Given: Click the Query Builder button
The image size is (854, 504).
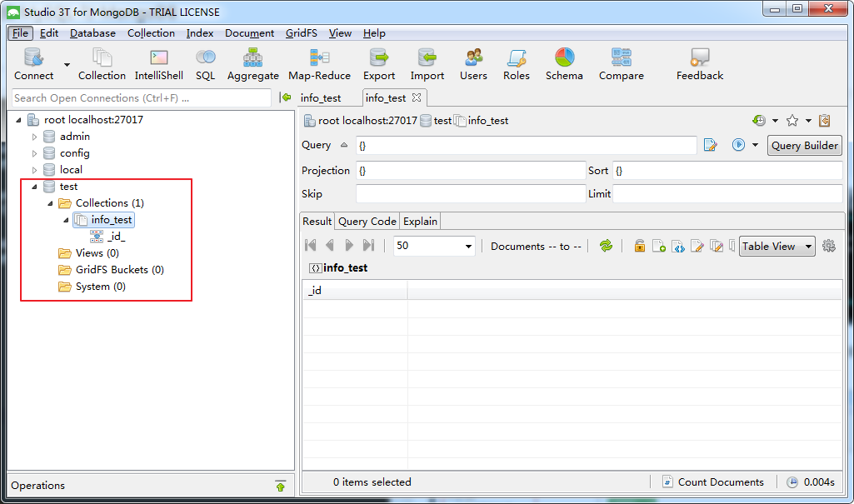Looking at the screenshot, I should pos(805,145).
